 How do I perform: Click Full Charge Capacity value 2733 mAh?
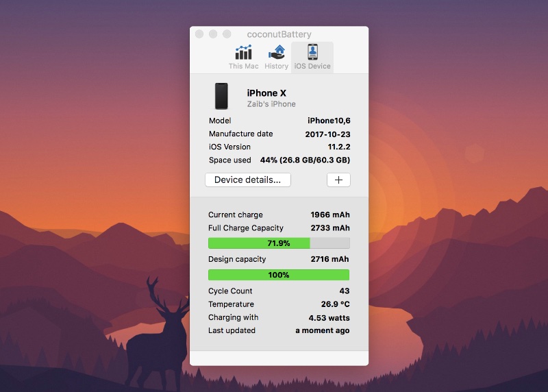coord(330,228)
